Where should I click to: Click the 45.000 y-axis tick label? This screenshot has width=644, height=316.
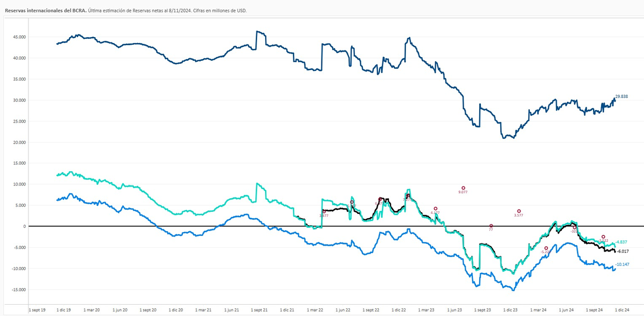click(x=19, y=37)
